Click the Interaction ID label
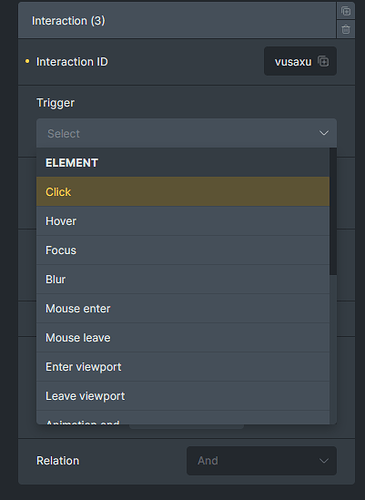365x500 pixels. [72, 62]
